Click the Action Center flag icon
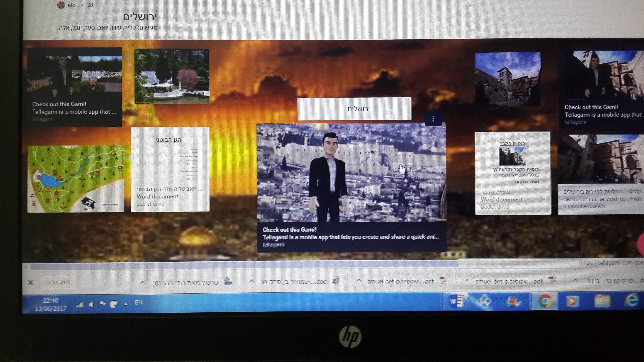Viewport: 644px width, 362px height. [x=102, y=304]
